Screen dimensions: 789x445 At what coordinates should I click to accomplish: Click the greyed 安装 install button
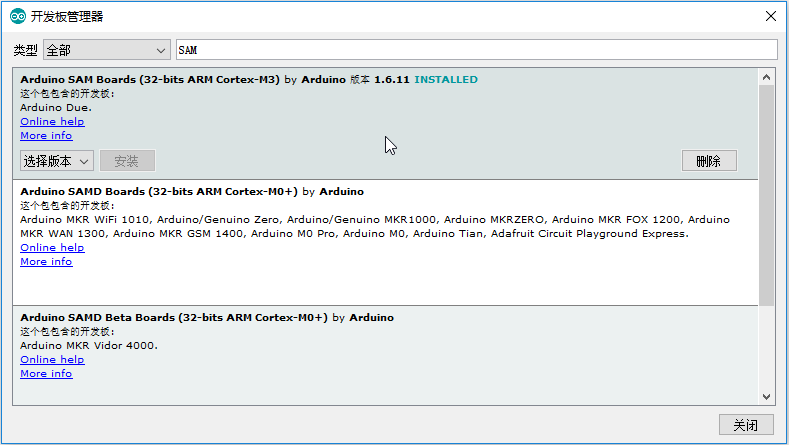pyautogui.click(x=127, y=161)
